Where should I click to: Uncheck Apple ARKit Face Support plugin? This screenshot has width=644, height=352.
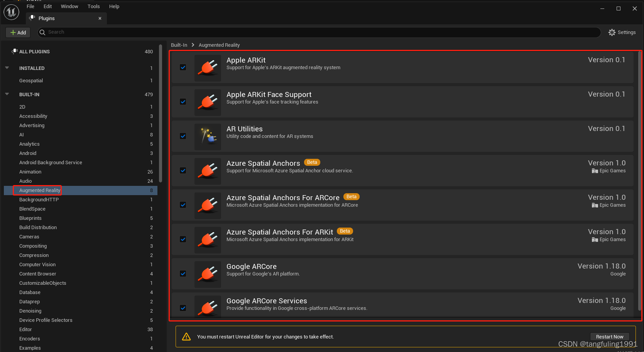[183, 102]
